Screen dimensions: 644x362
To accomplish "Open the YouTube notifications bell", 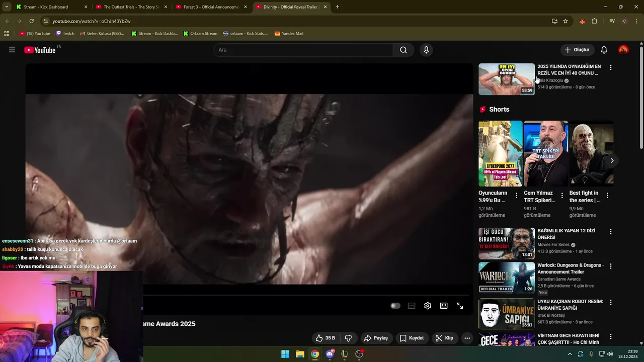I will tap(604, 50).
